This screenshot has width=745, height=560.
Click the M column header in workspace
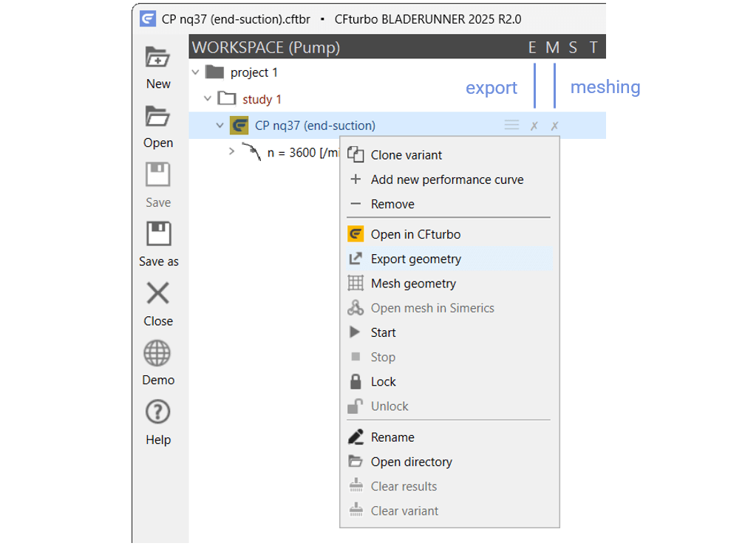(552, 47)
